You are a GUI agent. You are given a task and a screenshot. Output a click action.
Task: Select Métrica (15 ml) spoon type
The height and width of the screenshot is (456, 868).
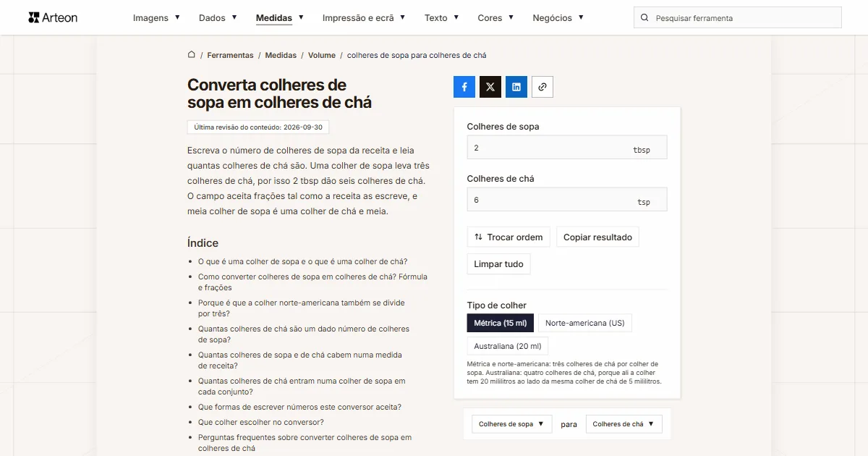coord(501,323)
